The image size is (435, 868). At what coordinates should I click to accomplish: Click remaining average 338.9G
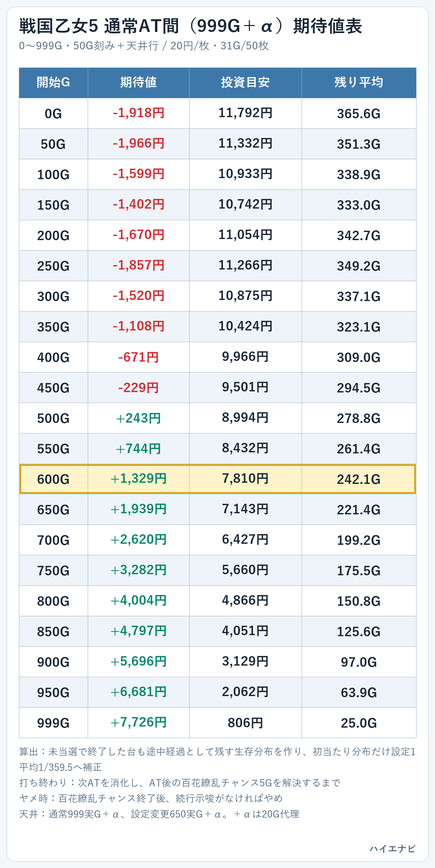click(359, 174)
